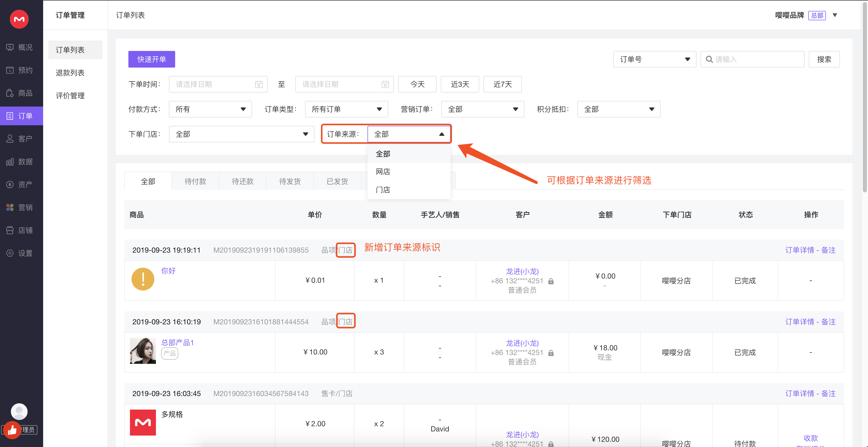868x447 pixels.
Task: Select 网店 option in source list
Action: [x=383, y=172]
